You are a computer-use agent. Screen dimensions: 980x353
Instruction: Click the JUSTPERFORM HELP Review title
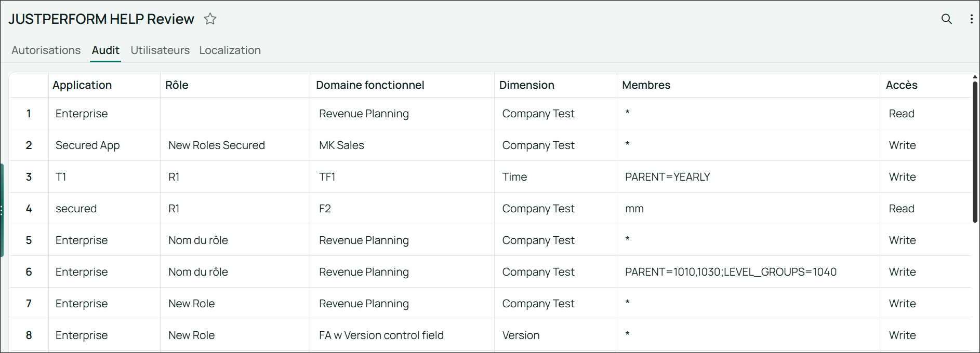click(x=101, y=19)
